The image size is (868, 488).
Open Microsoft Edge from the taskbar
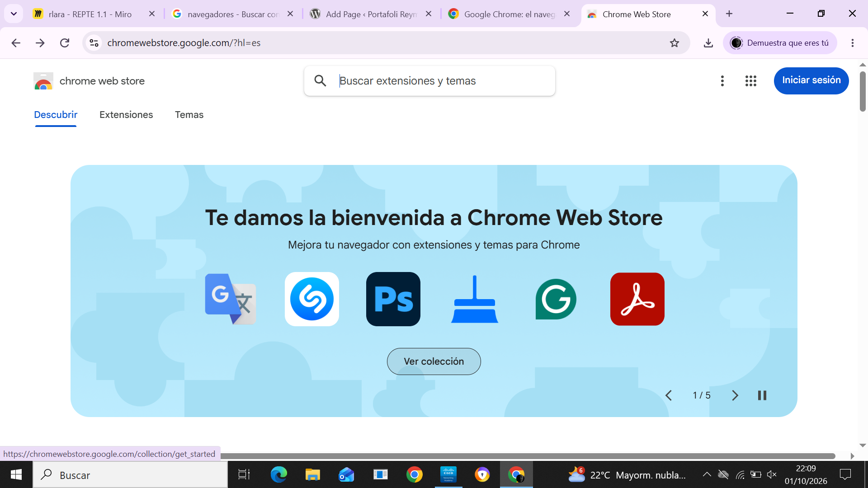point(279,474)
